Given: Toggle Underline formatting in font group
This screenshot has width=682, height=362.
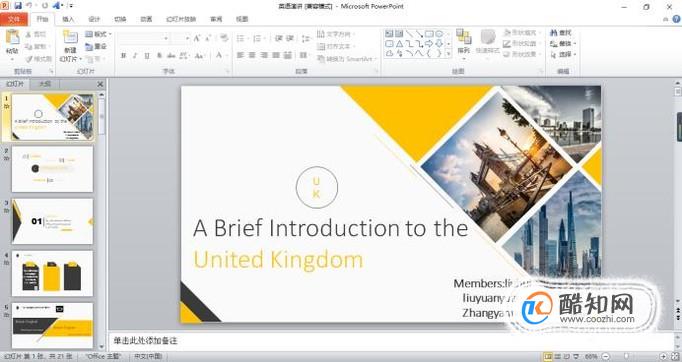Looking at the screenshot, I should tap(147, 56).
